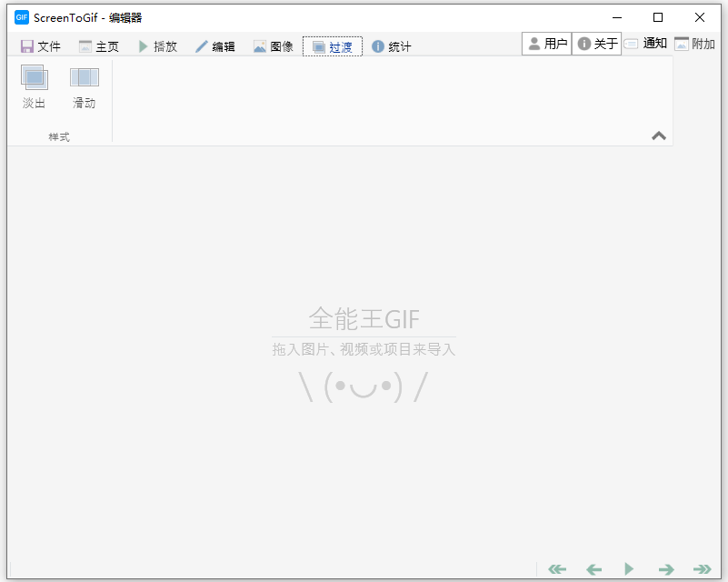Play the animation preview
Image resolution: width=728 pixels, height=582 pixels.
coord(629,569)
